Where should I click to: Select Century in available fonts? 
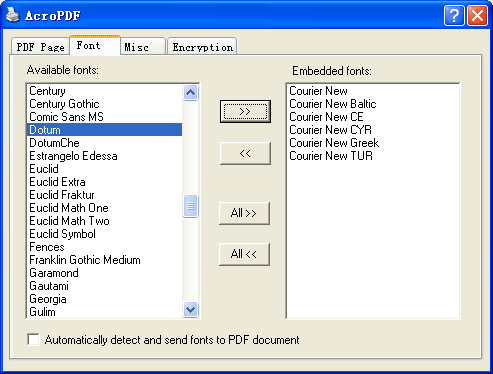[x=104, y=91]
